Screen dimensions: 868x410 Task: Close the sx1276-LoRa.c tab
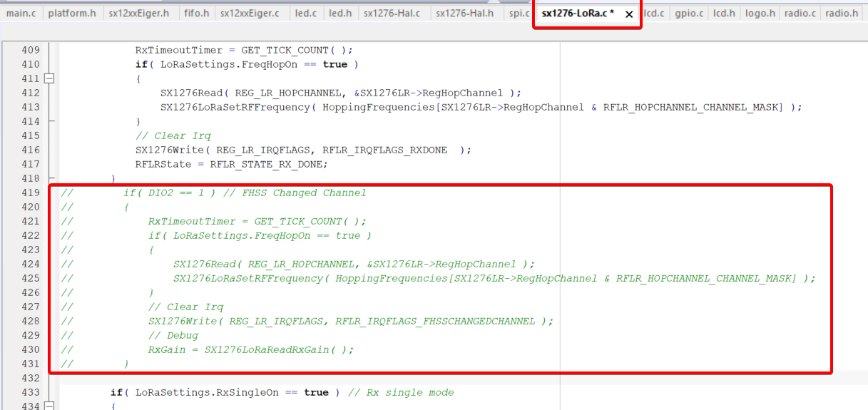coord(628,14)
